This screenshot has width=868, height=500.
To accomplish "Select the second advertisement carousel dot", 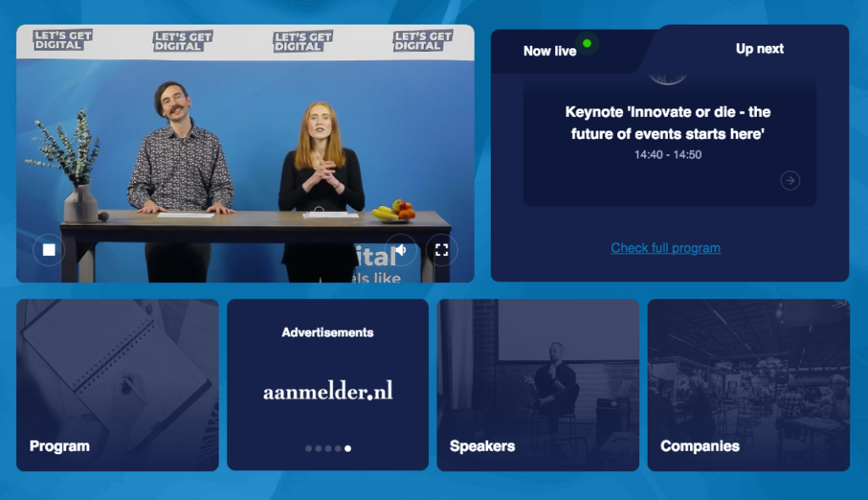I will (319, 448).
